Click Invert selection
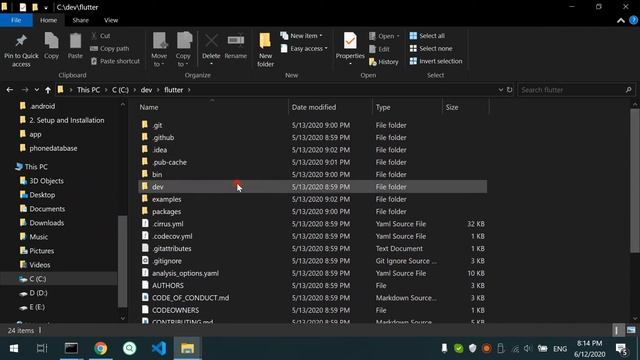640x360 pixels. pyautogui.click(x=436, y=61)
